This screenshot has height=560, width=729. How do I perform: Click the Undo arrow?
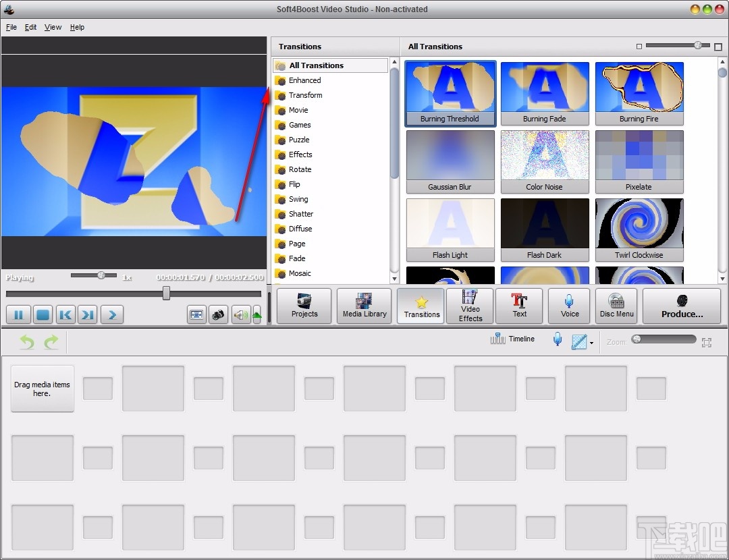[x=26, y=342]
